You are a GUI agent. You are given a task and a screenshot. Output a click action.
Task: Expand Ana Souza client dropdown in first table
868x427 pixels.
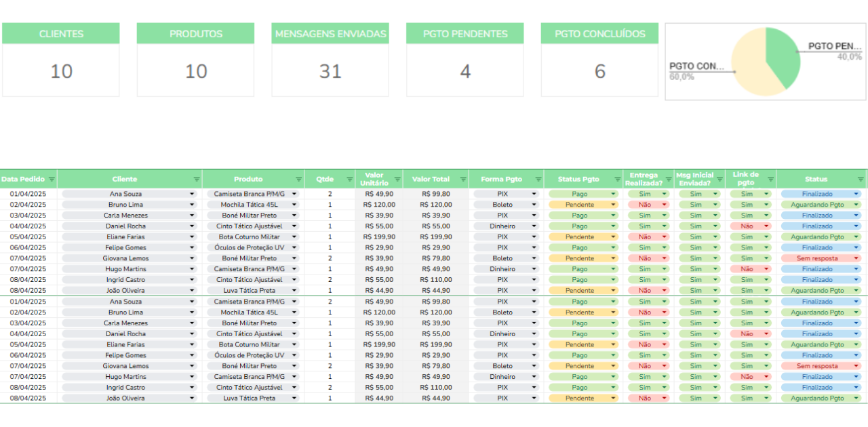(192, 194)
